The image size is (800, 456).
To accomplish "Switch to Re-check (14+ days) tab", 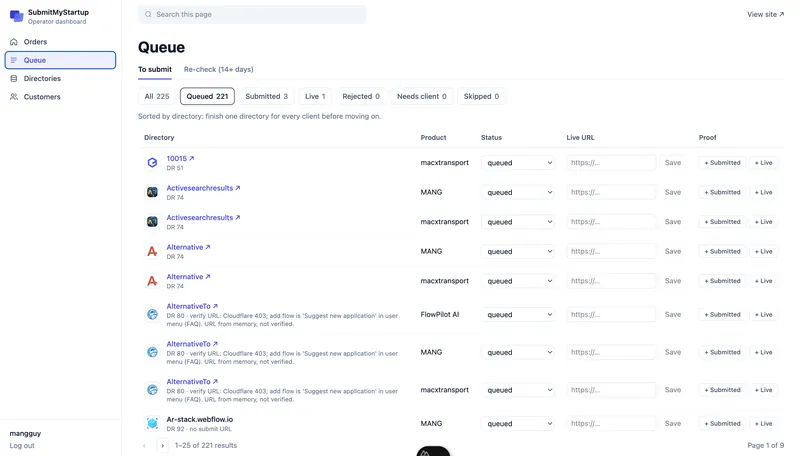I will pos(218,69).
